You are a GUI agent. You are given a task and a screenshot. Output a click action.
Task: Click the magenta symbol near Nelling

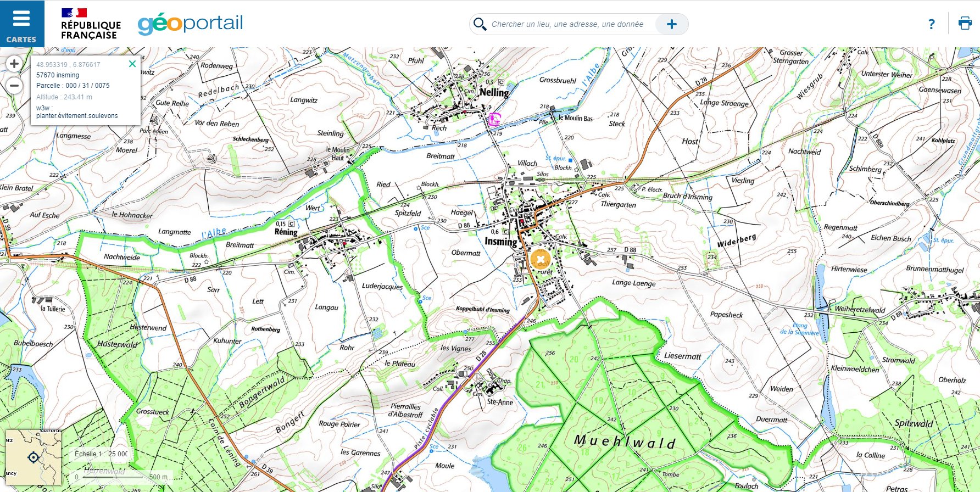pos(494,119)
